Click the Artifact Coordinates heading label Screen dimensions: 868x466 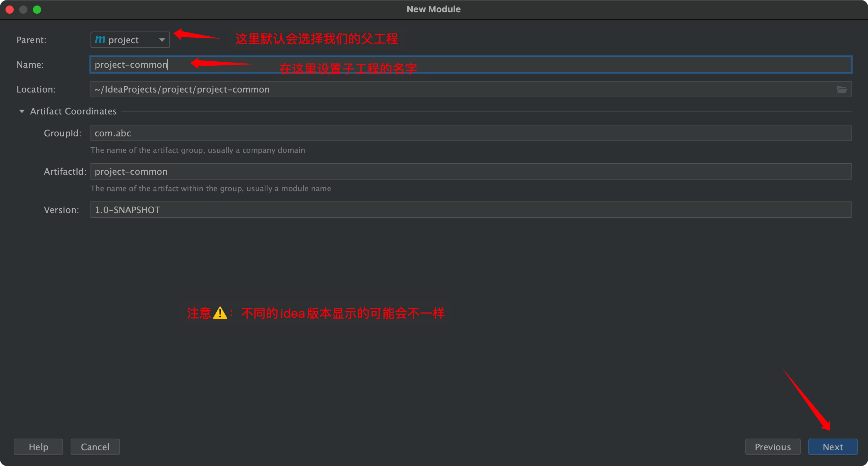[x=73, y=111]
